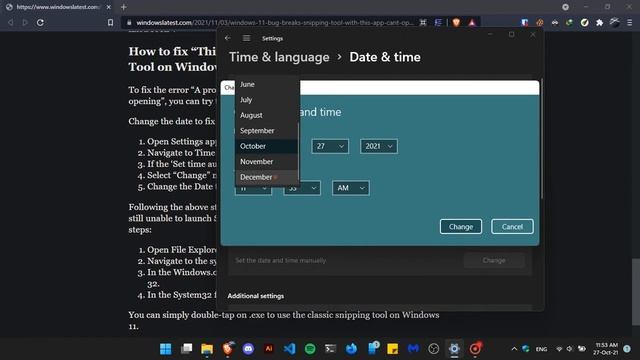Image resolution: width=640 pixels, height=360 pixels.
Task: Open Discord from the taskbar
Action: tap(248, 349)
